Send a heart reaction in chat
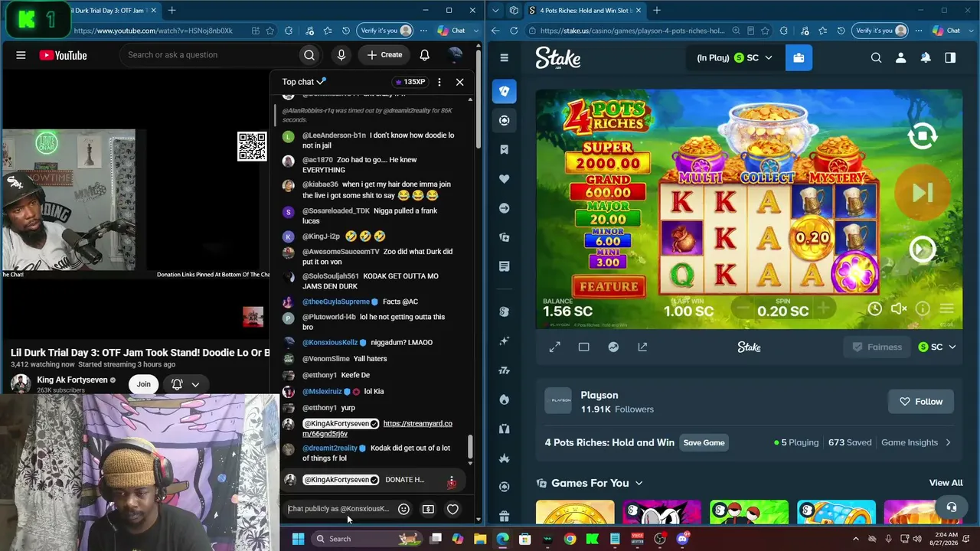This screenshot has width=980, height=551. (x=452, y=509)
